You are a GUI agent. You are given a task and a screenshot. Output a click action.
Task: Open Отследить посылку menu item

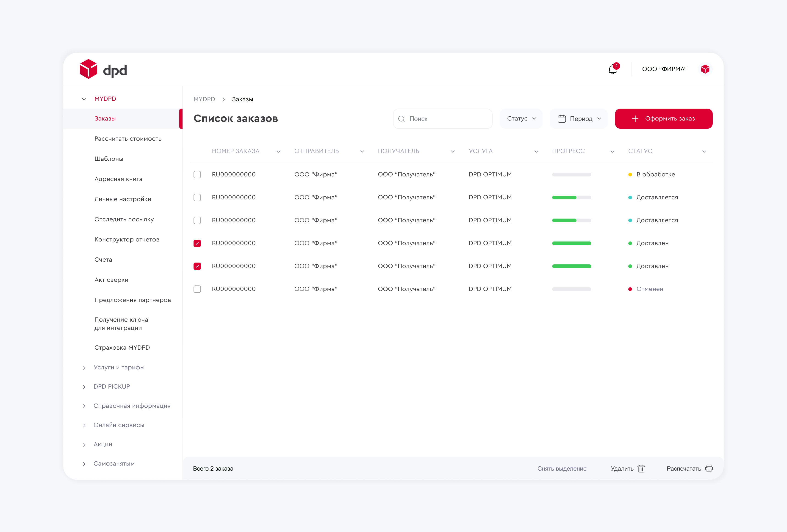[x=124, y=219]
